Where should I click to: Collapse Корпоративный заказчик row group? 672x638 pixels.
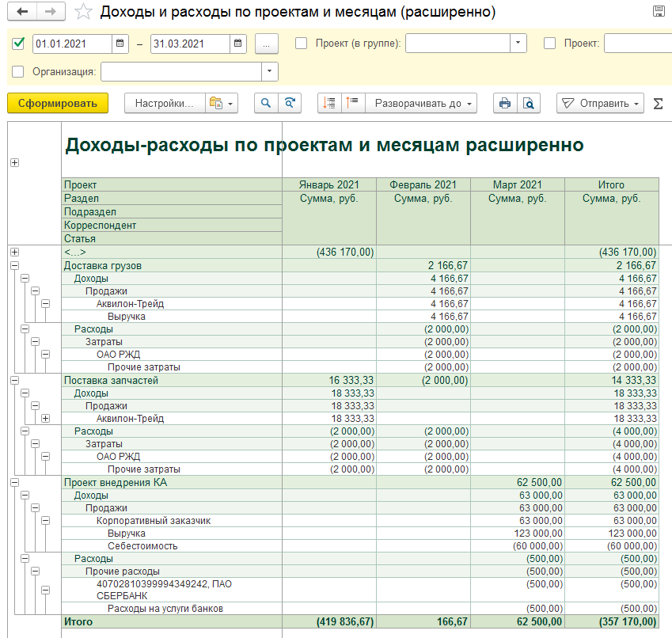click(45, 521)
